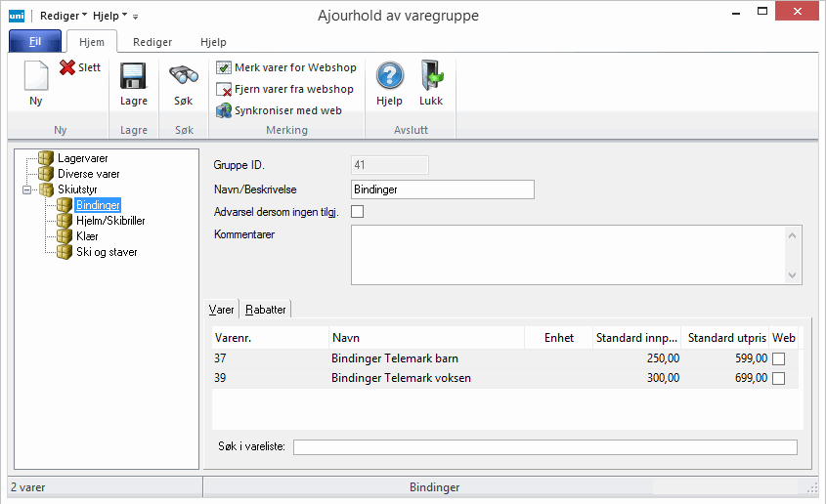
Task: Click the red Slett delete icon
Action: pos(67,68)
